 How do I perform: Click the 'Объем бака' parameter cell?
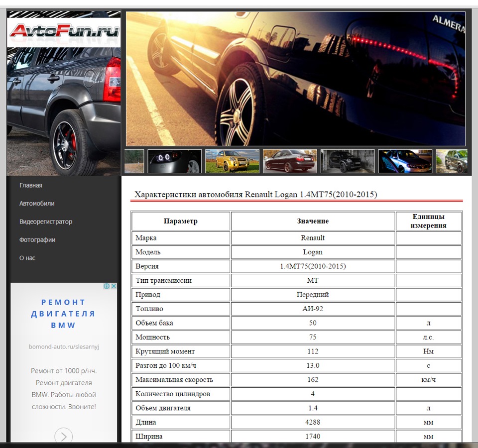tap(180, 323)
